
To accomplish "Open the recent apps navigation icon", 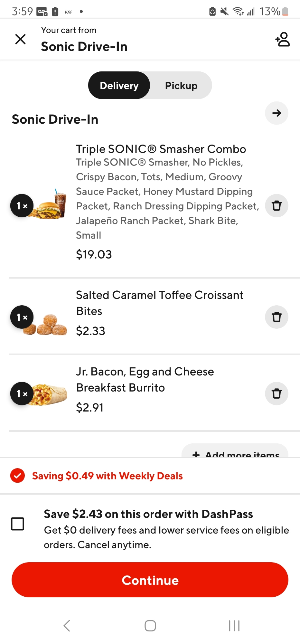I will (234, 626).
